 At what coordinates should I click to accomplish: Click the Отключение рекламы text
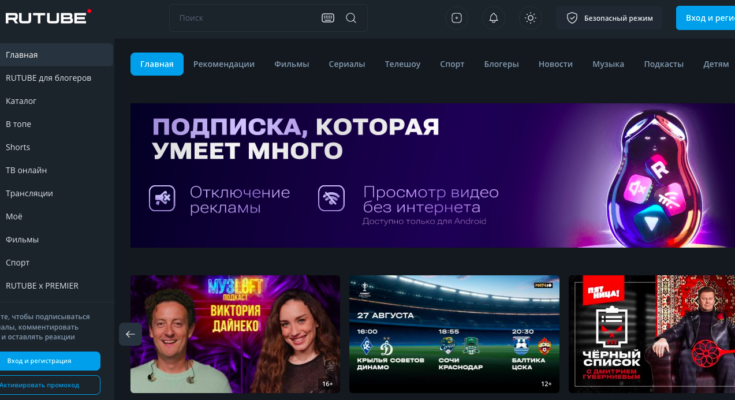(x=240, y=199)
